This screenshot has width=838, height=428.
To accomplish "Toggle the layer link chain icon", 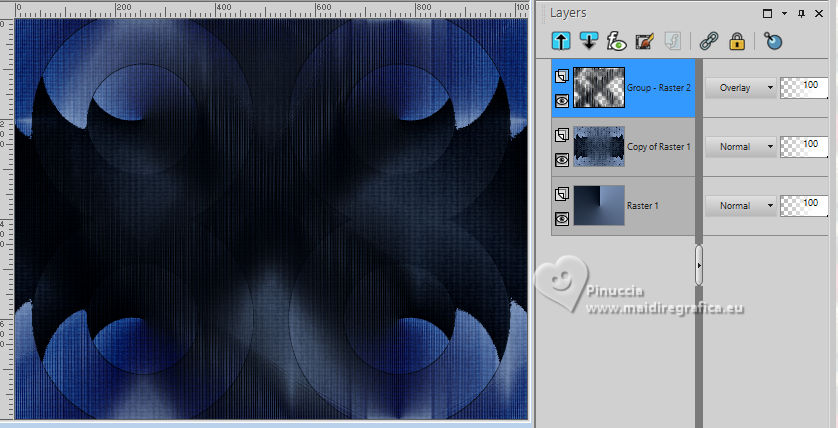I will pyautogui.click(x=709, y=41).
